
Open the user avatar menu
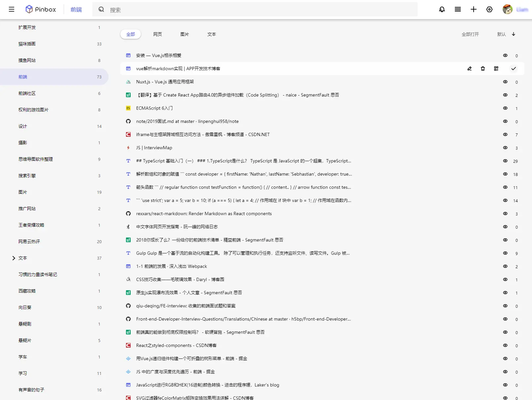[x=508, y=9]
